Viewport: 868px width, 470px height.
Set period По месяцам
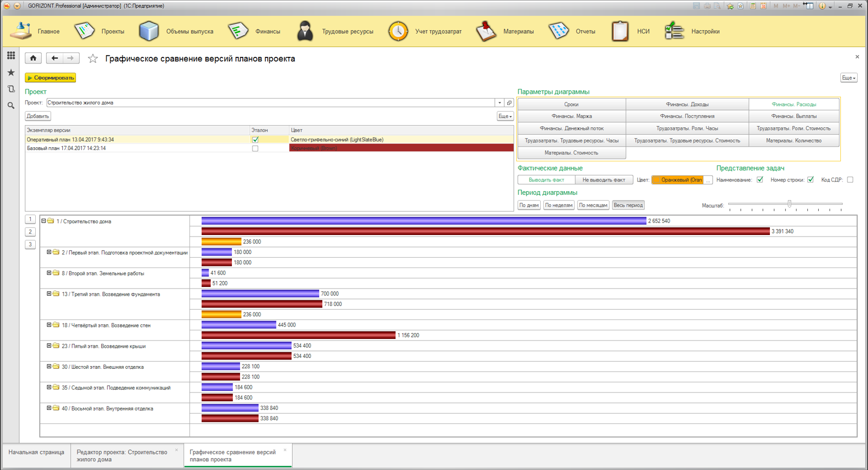[x=593, y=205]
